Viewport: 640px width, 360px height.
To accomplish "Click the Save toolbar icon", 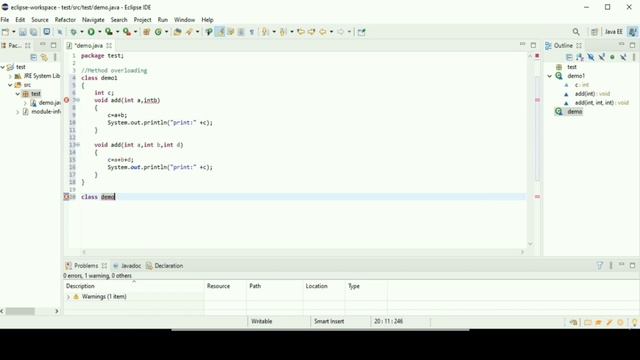I will [x=22, y=32].
